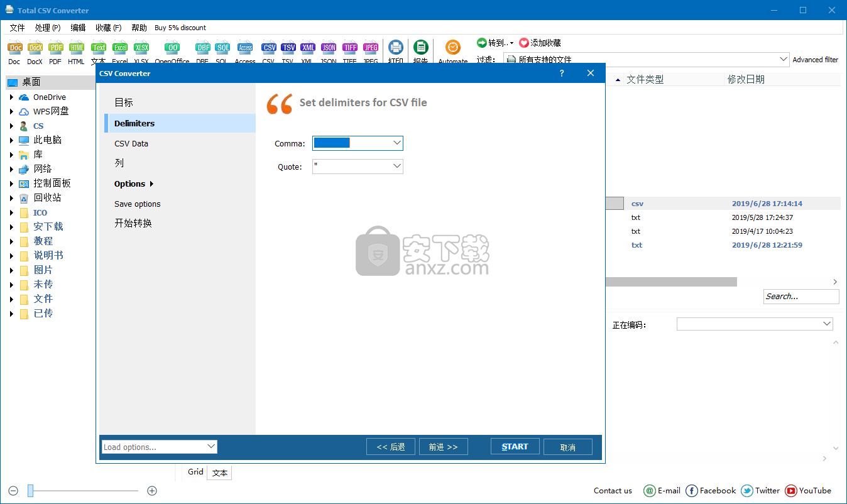The width and height of the screenshot is (847, 504).
Task: Open the 处理 (P) menu
Action: click(48, 28)
